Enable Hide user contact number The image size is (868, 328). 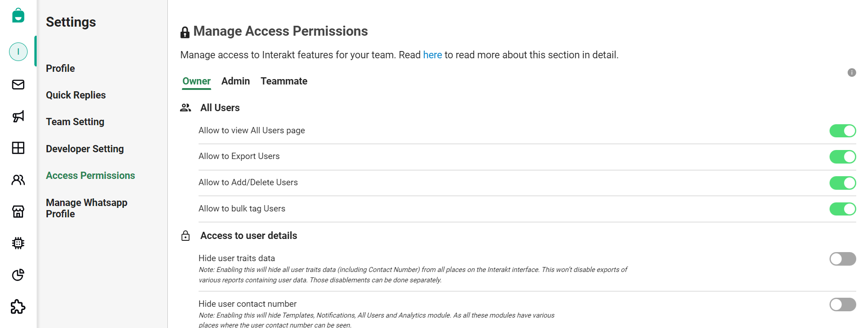click(x=842, y=305)
